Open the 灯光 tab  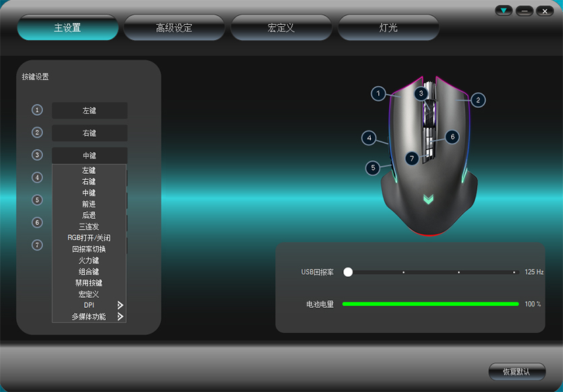point(388,28)
